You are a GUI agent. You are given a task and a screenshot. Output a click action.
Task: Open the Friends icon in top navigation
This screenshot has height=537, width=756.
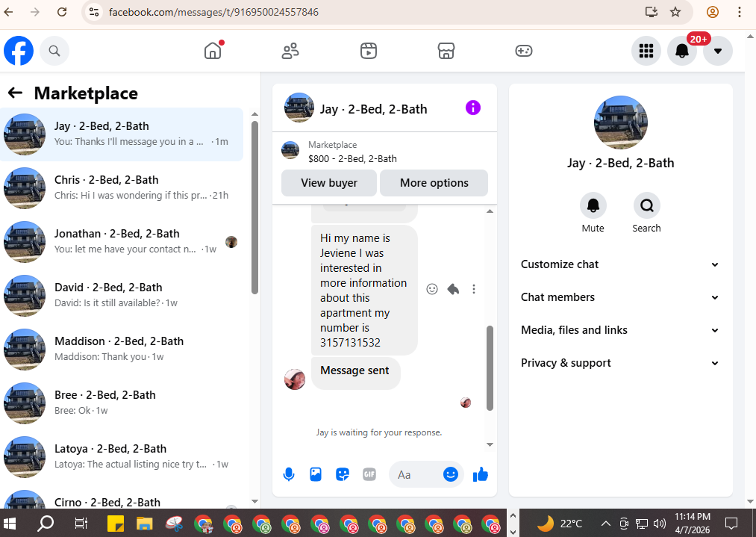click(x=290, y=51)
